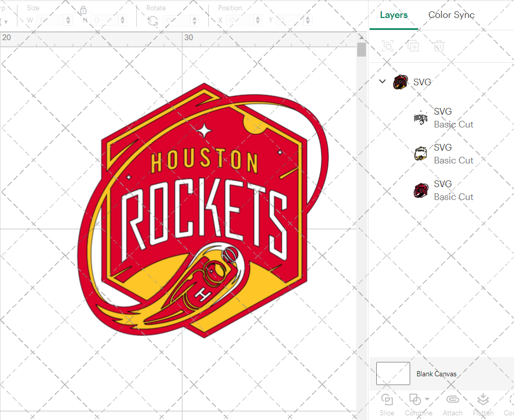Click the Width stepper arrows
Viewport: 514px width, 420px height.
(x=68, y=21)
